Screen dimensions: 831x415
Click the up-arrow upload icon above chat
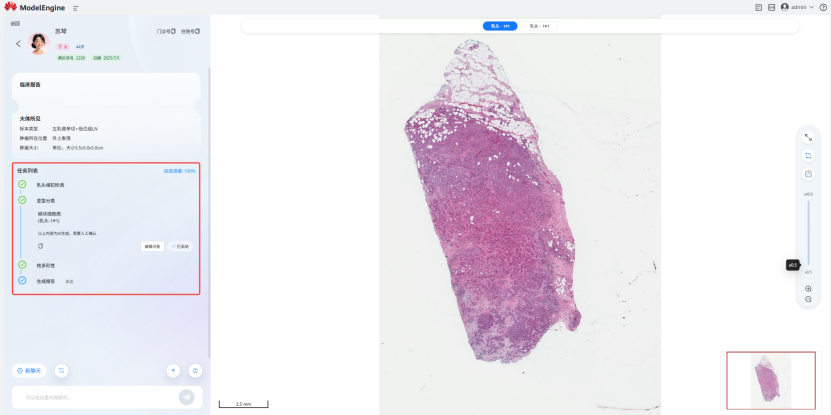tap(173, 371)
